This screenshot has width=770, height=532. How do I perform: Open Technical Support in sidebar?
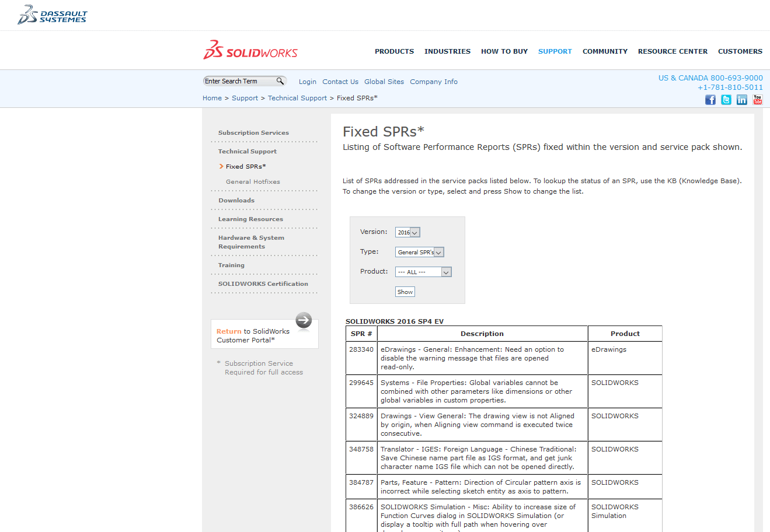click(248, 152)
